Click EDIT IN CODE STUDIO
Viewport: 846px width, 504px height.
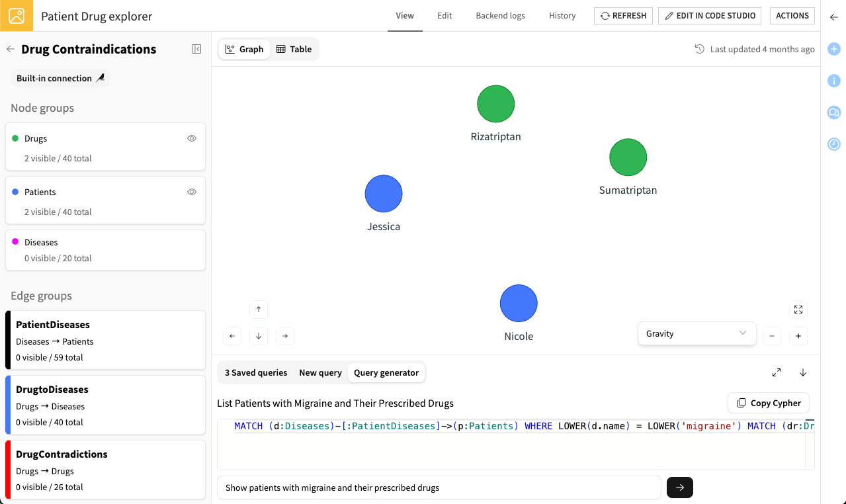click(x=709, y=15)
